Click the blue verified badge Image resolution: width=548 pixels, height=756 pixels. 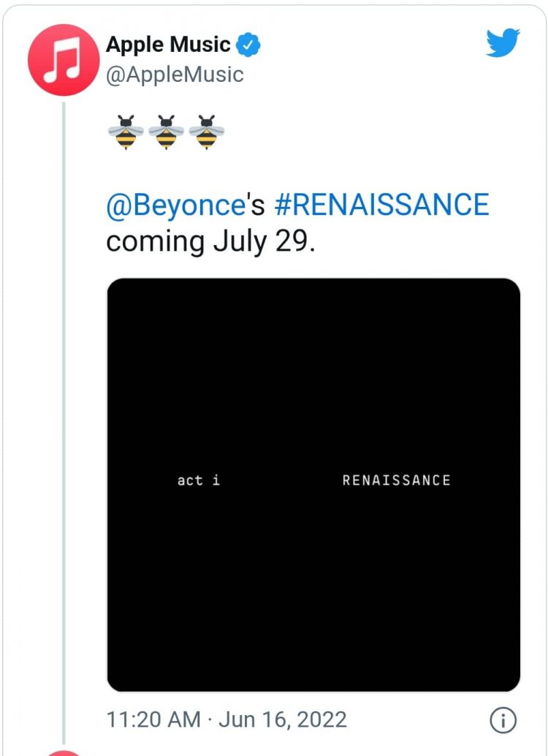248,45
